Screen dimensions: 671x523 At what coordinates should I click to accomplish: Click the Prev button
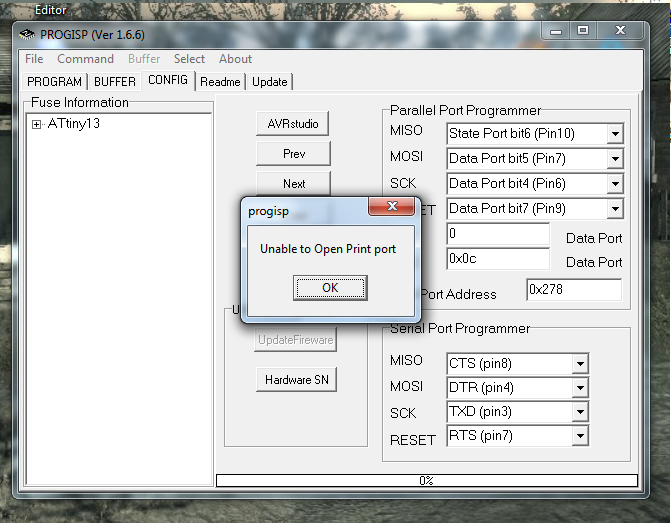pos(294,154)
